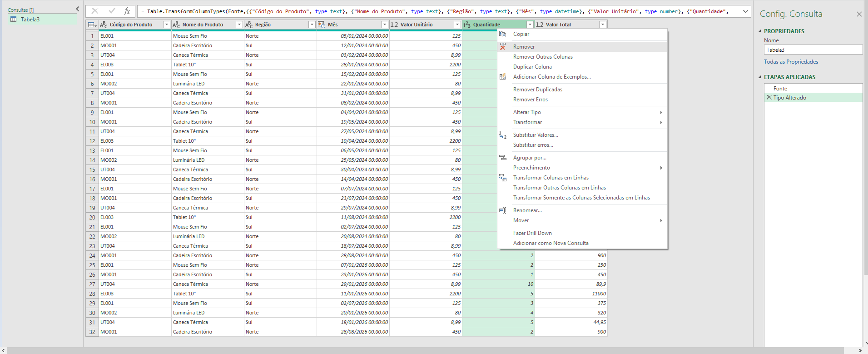Viewport: 868px width, 354px height.
Task: Open Transformar submenu
Action: pyautogui.click(x=582, y=122)
